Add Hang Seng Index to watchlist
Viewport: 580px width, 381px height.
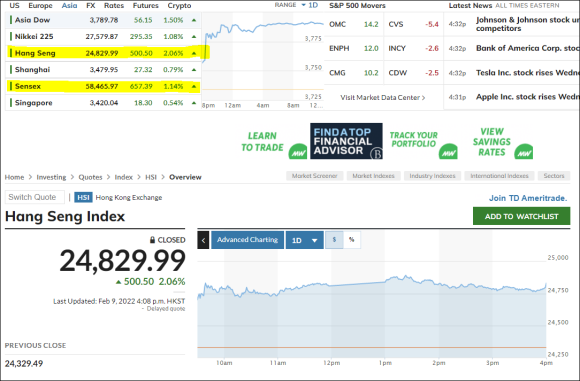pos(522,216)
